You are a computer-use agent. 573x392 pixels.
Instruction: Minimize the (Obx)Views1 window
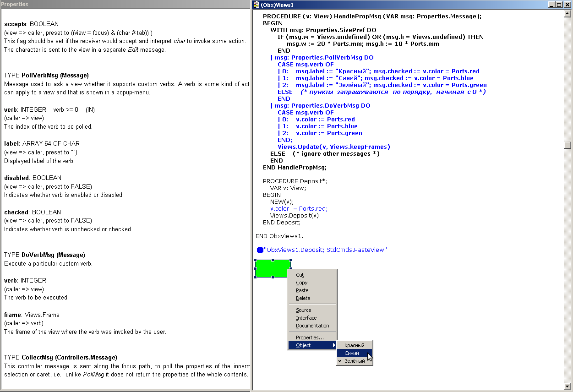click(x=551, y=5)
